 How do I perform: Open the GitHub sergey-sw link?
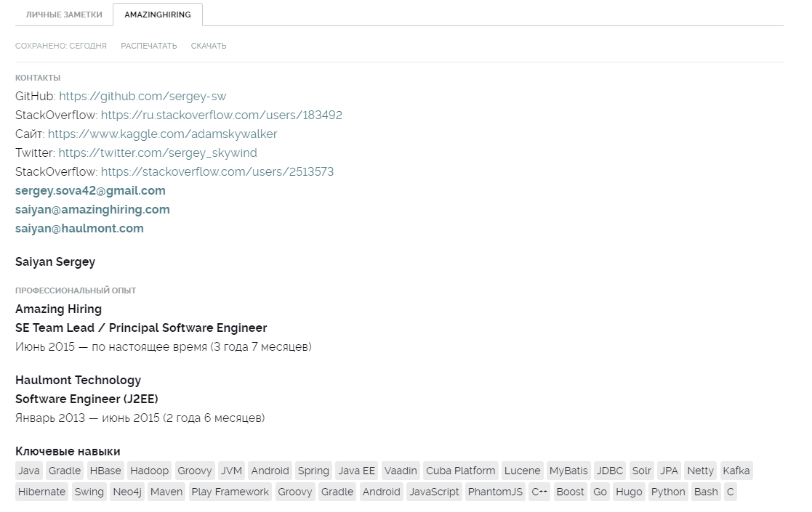pyautogui.click(x=142, y=96)
